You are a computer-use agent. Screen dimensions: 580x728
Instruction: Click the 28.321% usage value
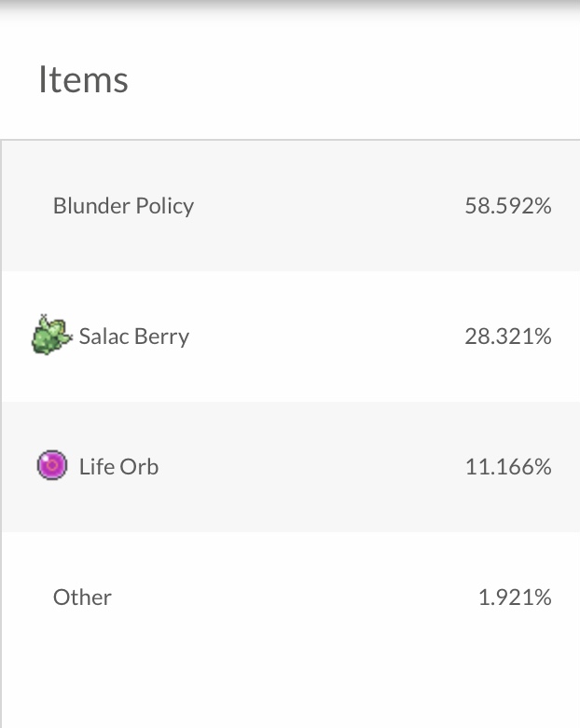coord(507,337)
